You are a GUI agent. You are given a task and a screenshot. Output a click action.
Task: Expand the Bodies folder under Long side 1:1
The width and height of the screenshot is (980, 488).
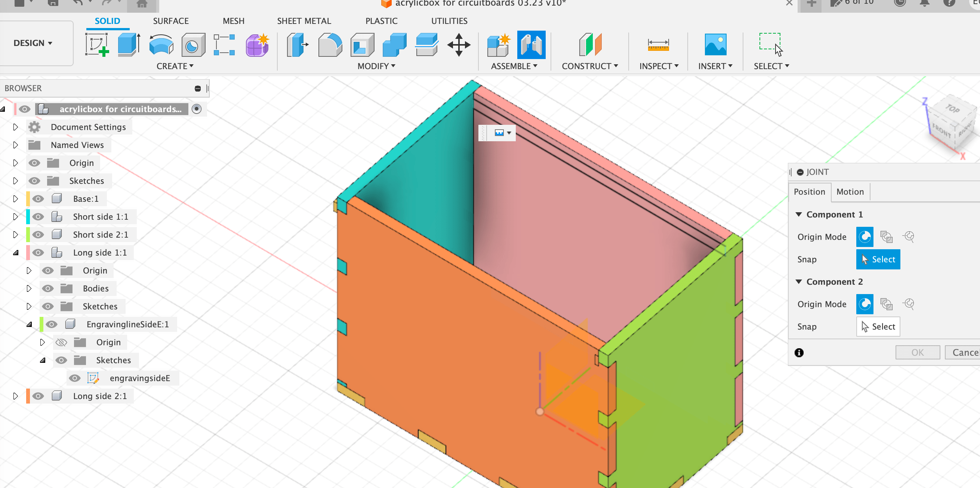[x=29, y=288]
